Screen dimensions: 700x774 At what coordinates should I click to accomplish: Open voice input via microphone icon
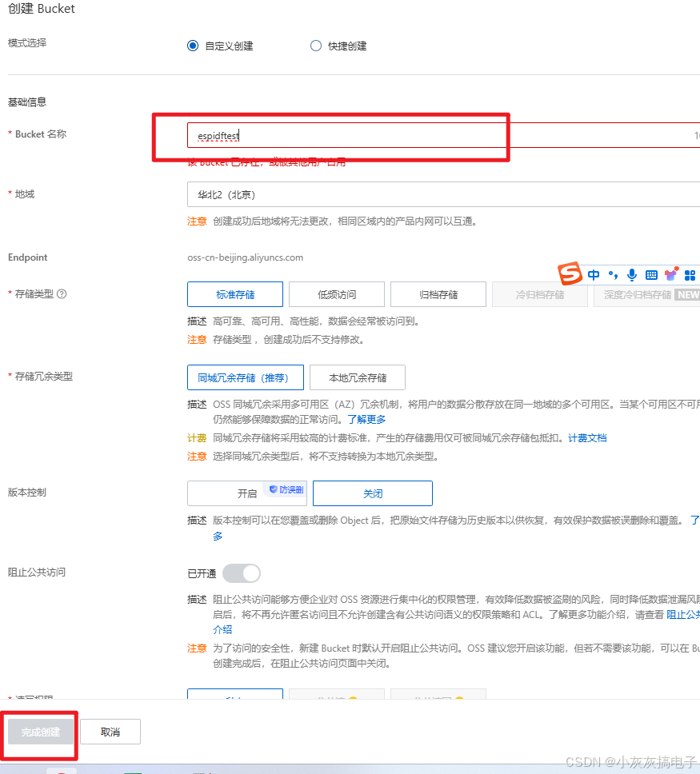tap(631, 274)
